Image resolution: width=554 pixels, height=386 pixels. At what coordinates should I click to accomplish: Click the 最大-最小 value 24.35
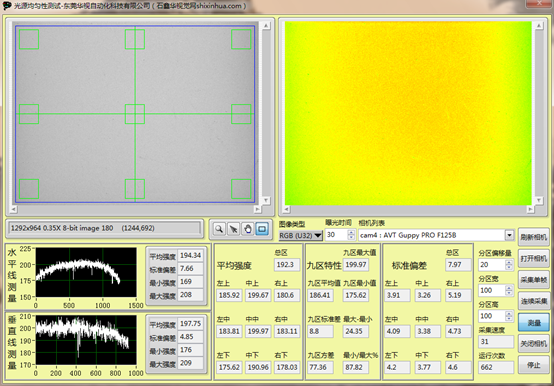point(355,331)
